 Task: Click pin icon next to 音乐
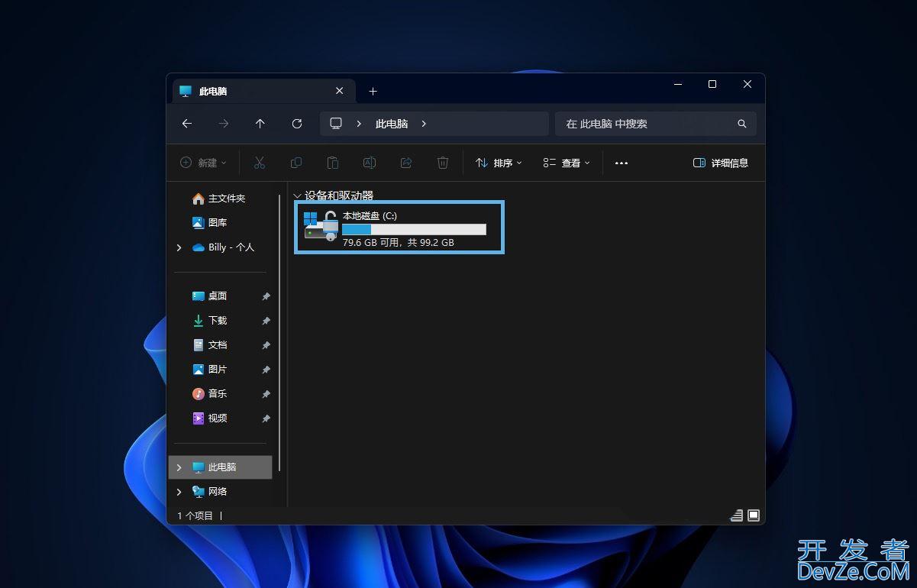(x=266, y=394)
